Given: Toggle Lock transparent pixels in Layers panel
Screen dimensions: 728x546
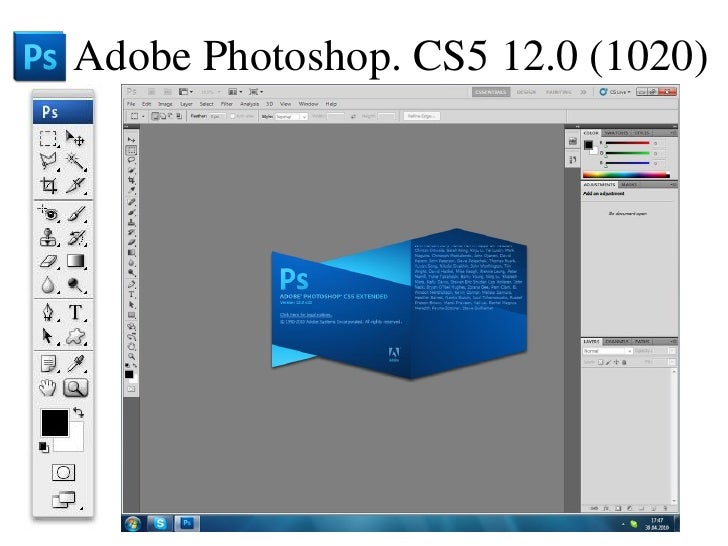Looking at the screenshot, I should pos(600,362).
